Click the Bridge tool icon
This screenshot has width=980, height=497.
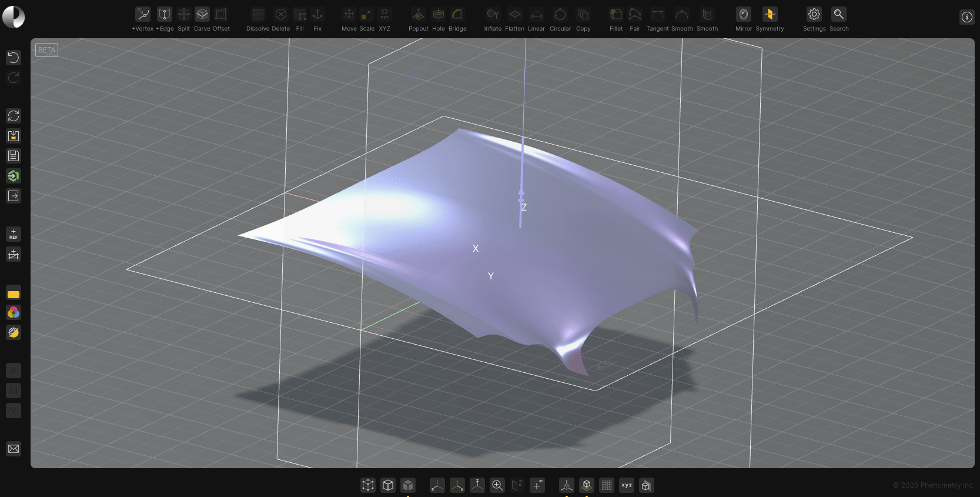[x=457, y=14]
